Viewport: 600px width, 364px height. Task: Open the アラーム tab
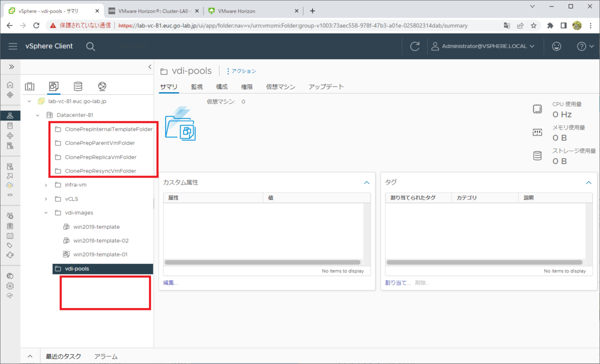tap(106, 356)
